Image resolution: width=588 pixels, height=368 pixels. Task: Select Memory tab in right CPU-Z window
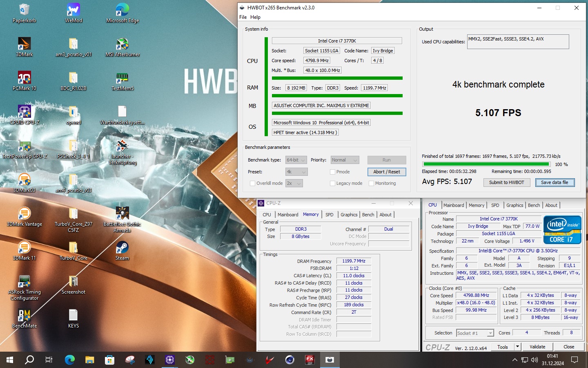click(477, 205)
